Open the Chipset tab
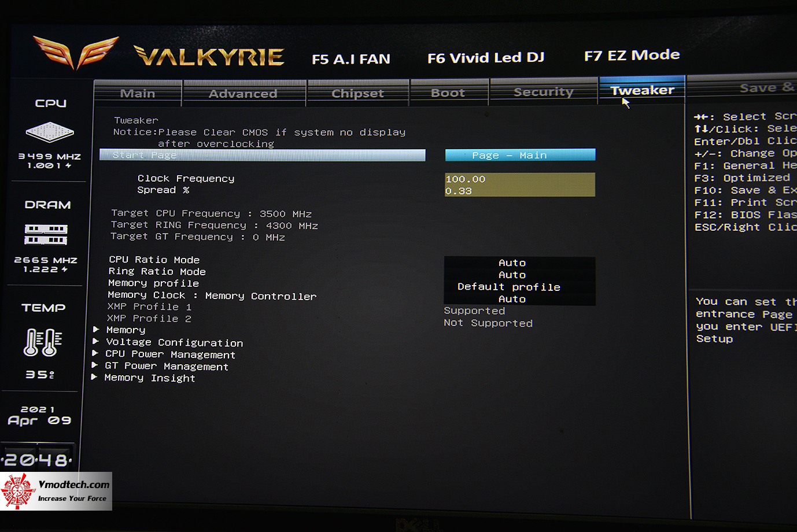797x532 pixels. tap(358, 93)
